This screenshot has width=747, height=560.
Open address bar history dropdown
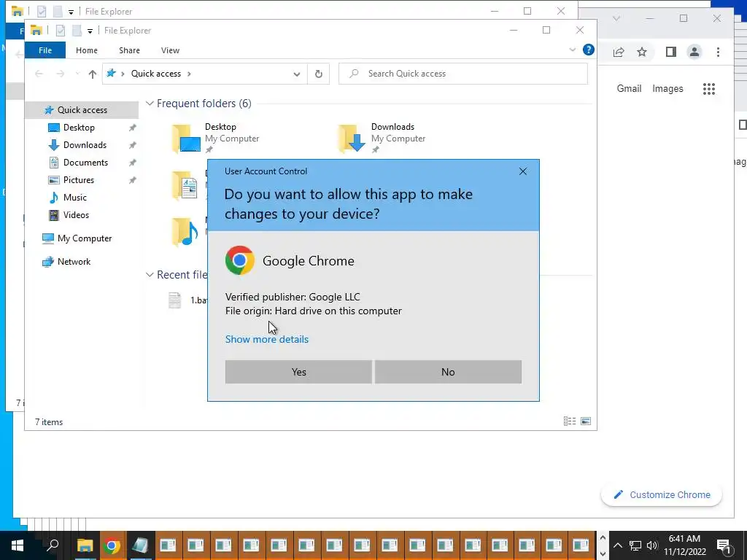click(x=297, y=74)
